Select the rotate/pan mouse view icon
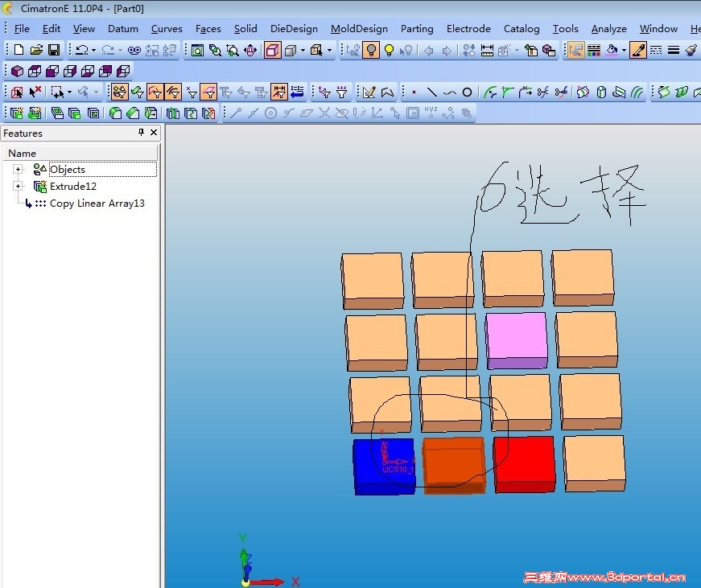Image resolution: width=701 pixels, height=588 pixels. (250, 50)
